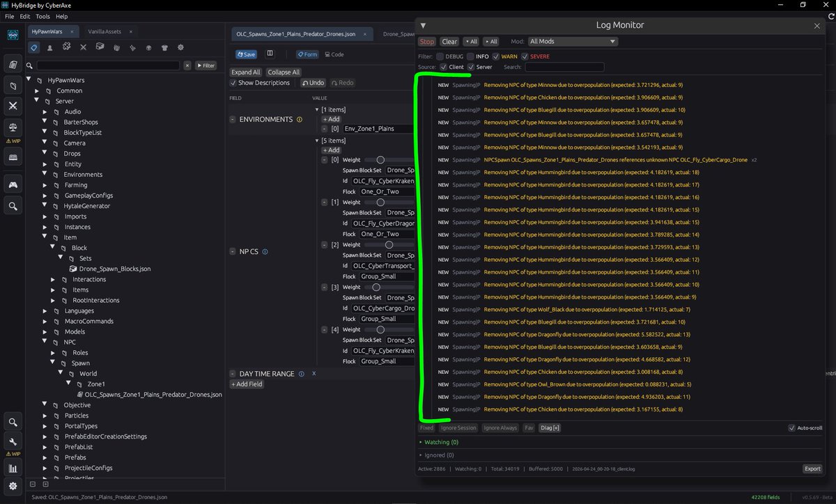Image resolution: width=836 pixels, height=504 pixels.
Task: Select the shirt category icon in asset toolbar
Action: pos(164,48)
